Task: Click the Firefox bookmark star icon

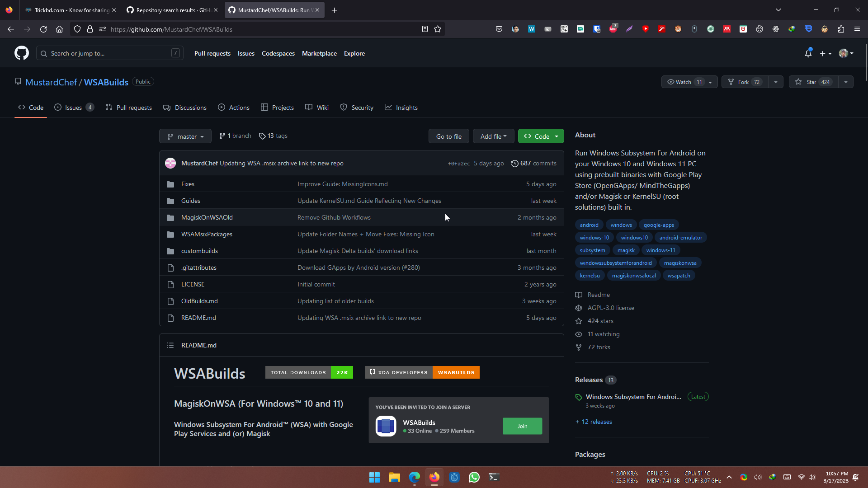Action: point(438,29)
